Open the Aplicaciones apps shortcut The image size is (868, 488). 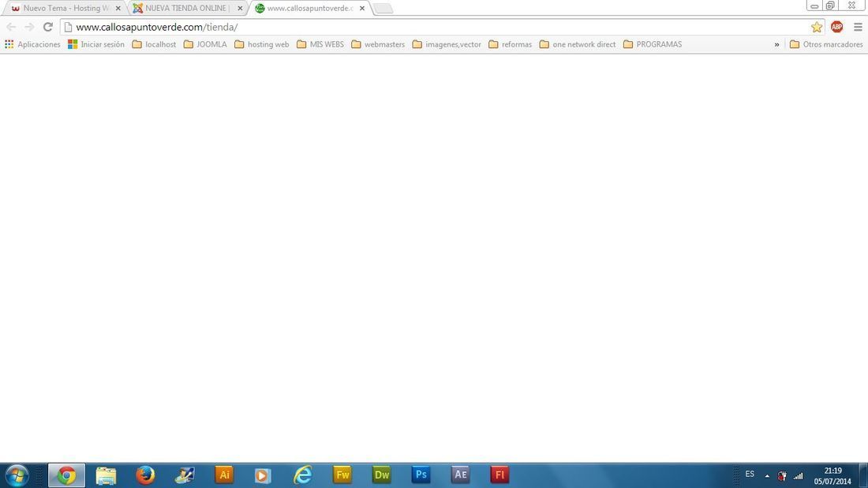click(32, 44)
